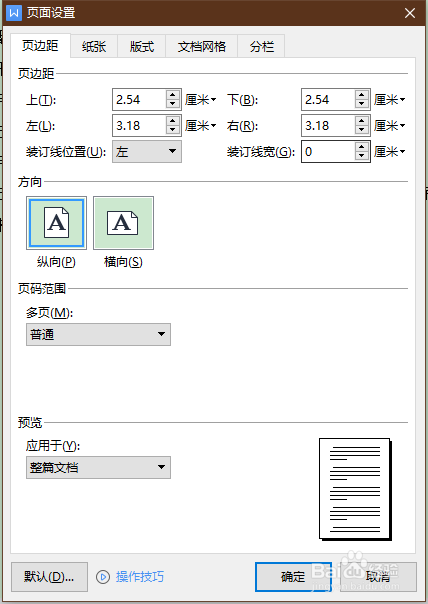Click the 右(R) right margin input field

pyautogui.click(x=328, y=126)
